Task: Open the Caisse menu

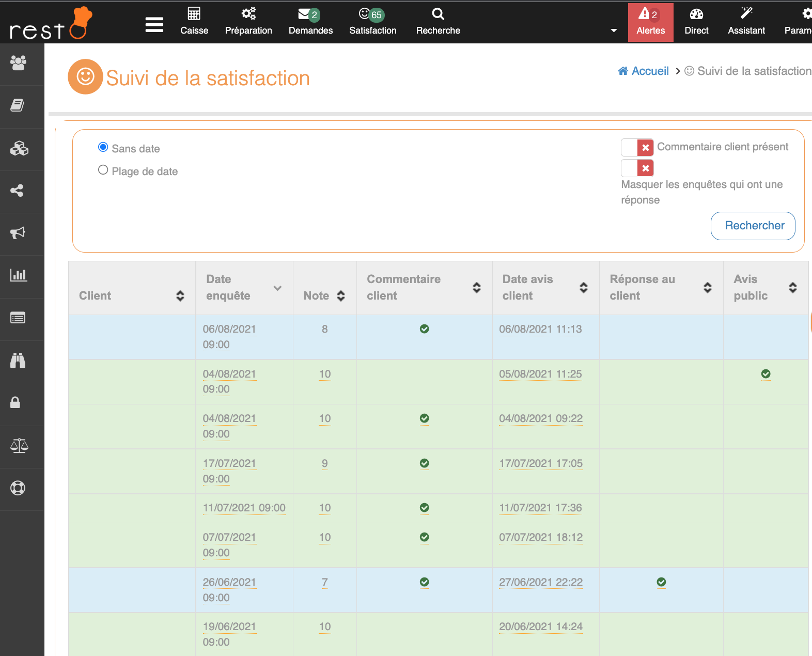Action: pyautogui.click(x=194, y=22)
